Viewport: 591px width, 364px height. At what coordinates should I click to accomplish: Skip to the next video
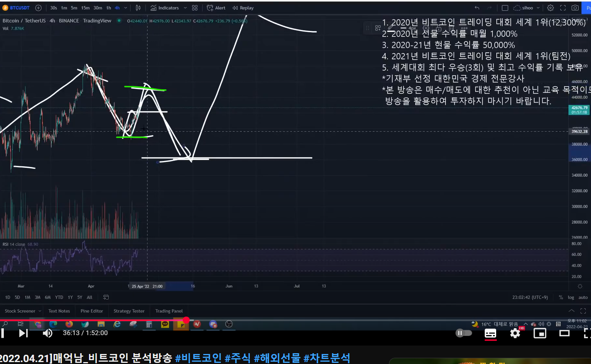tap(24, 333)
